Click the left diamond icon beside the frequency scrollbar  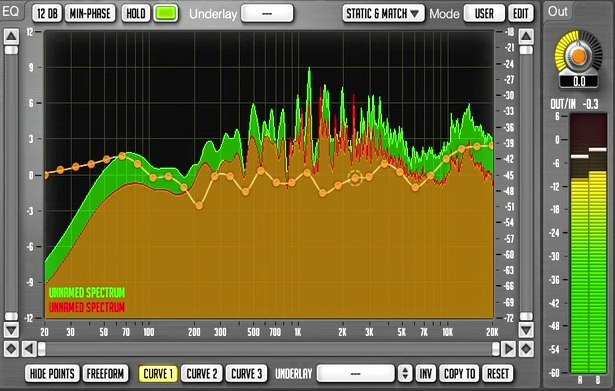click(11, 349)
